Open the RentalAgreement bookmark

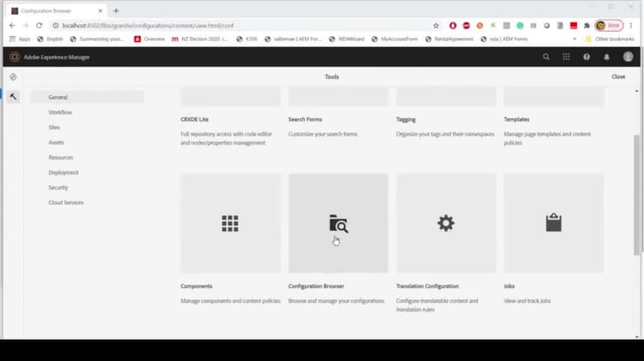click(449, 39)
